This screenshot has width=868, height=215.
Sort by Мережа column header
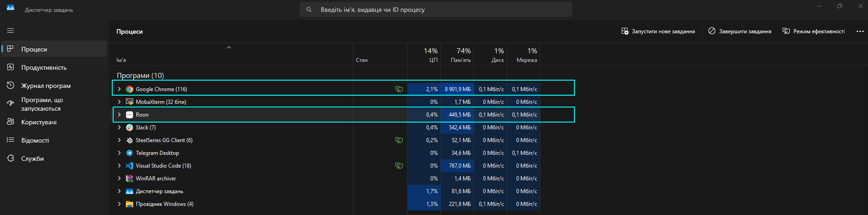pos(524,55)
